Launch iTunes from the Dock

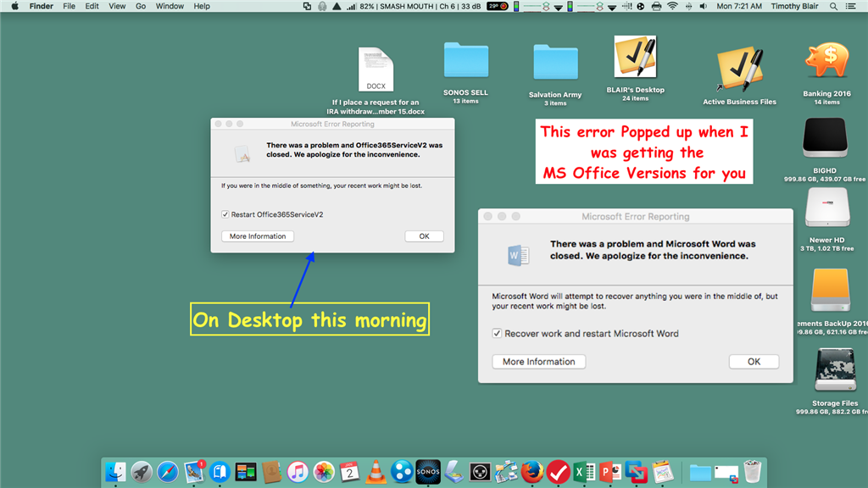click(298, 472)
